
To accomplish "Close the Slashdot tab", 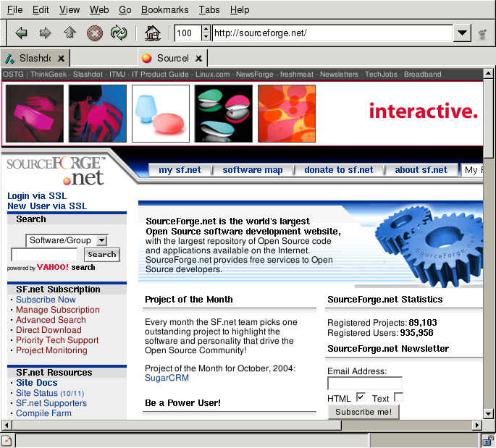I will point(62,58).
